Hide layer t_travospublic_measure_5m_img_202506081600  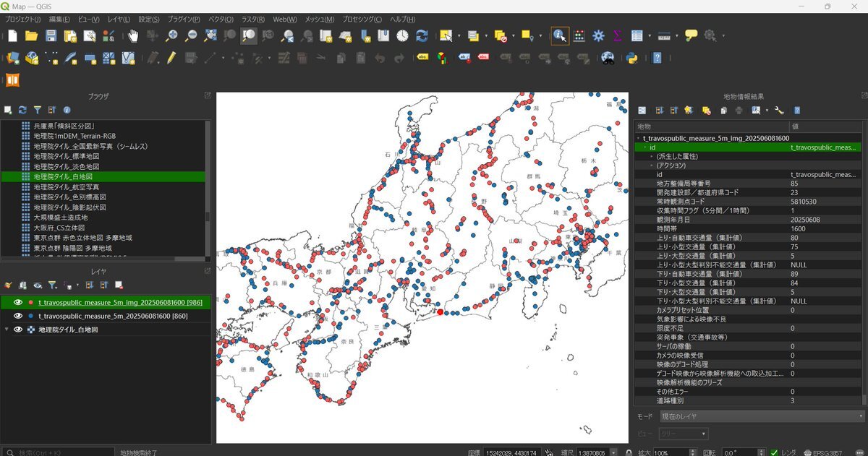(18, 302)
